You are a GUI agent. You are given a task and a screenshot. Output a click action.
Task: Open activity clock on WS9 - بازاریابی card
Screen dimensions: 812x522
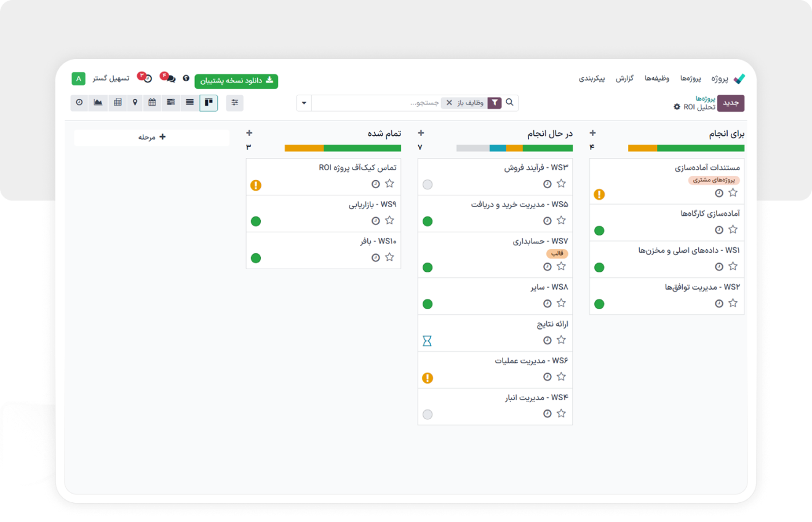[x=375, y=221]
